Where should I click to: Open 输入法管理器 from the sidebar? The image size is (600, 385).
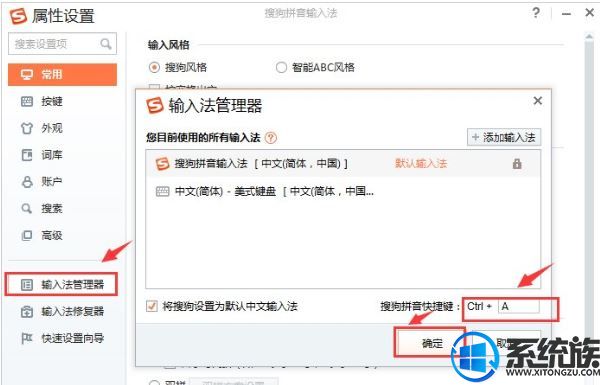[x=61, y=284]
